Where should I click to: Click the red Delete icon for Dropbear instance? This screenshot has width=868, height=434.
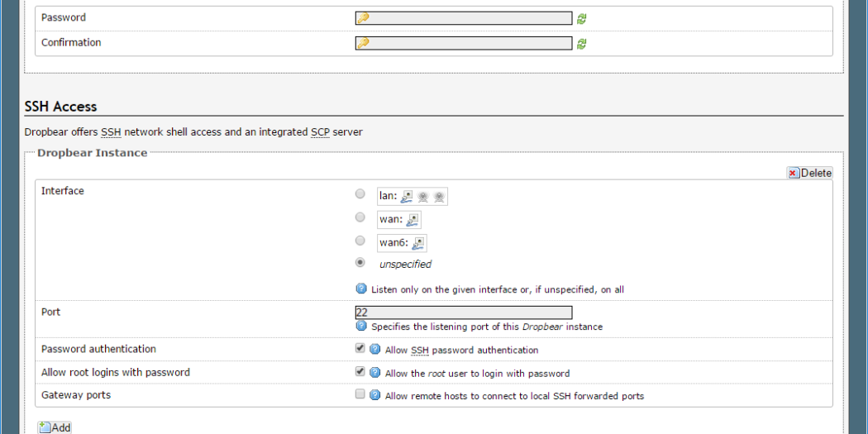point(793,174)
